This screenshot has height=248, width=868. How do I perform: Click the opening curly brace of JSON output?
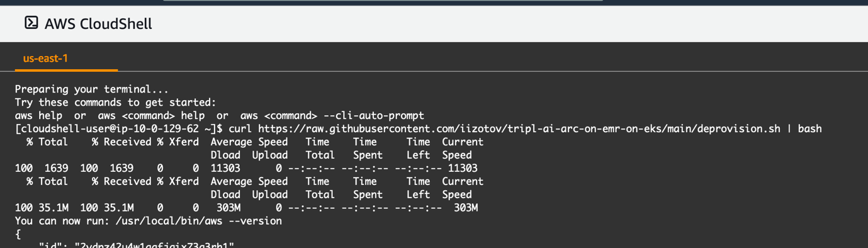pos(18,234)
